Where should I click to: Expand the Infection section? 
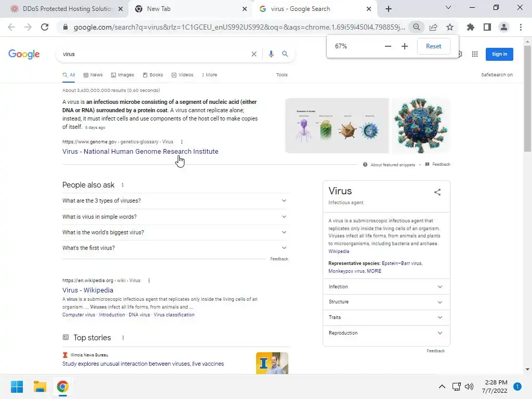(x=386, y=287)
